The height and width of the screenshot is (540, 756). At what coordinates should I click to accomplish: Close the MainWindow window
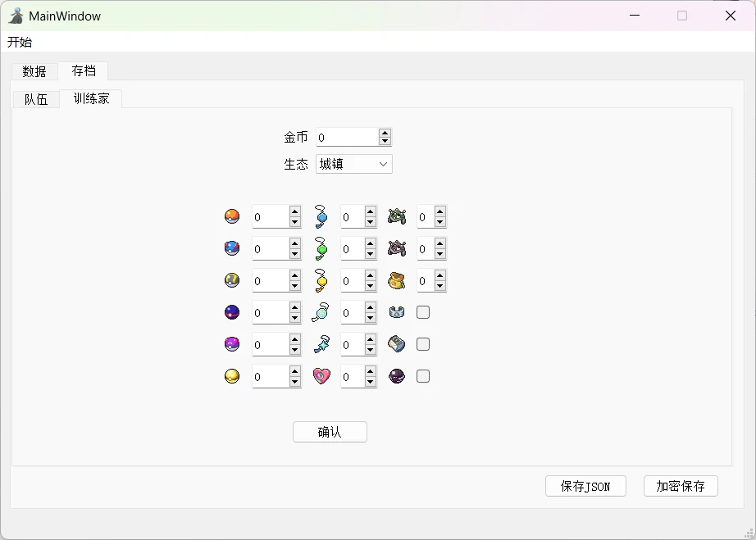[x=731, y=16]
